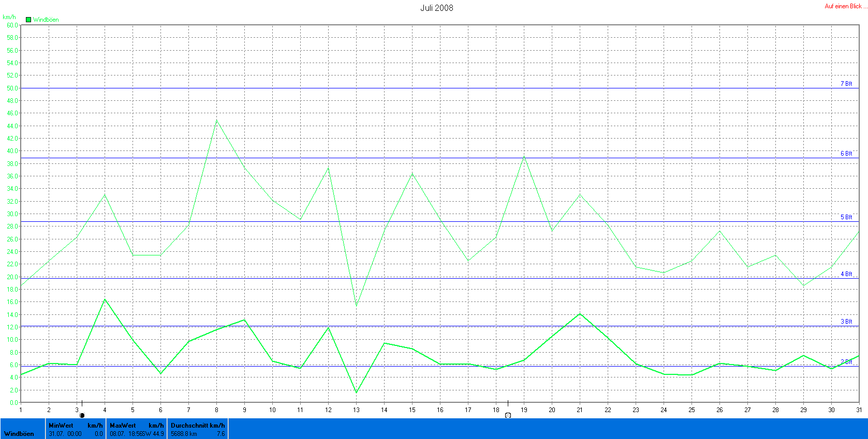This screenshot has height=439, width=868.
Task: Click the 'km/h' unit label atop the y-axis
Action: point(9,17)
